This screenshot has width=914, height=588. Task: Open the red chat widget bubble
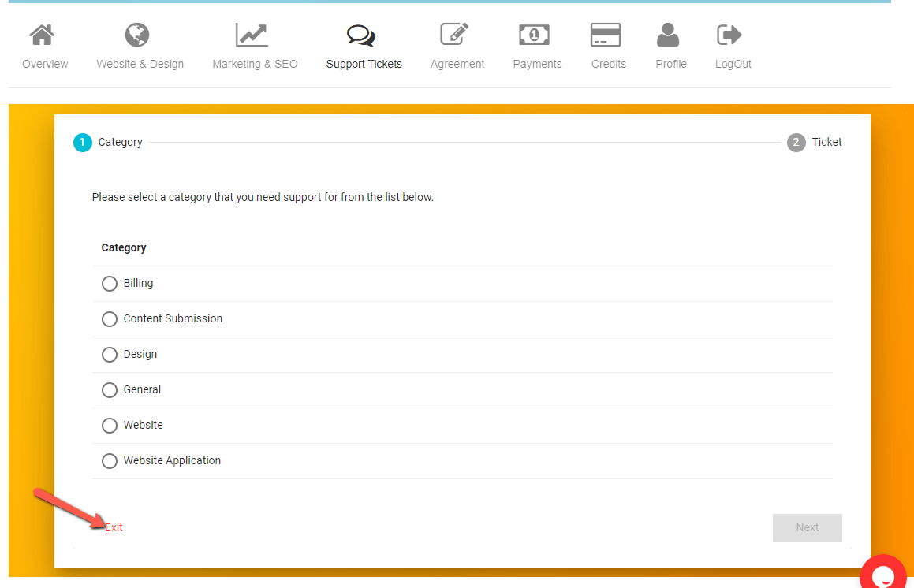[885, 574]
